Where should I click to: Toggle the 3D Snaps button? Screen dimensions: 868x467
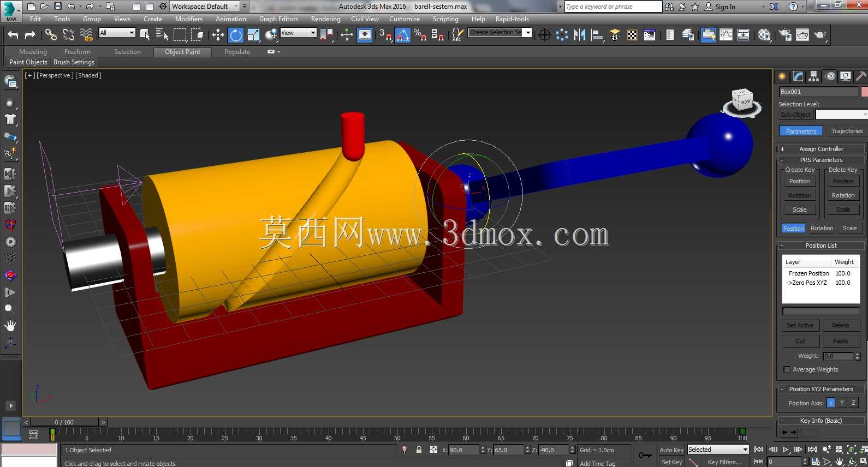[385, 35]
